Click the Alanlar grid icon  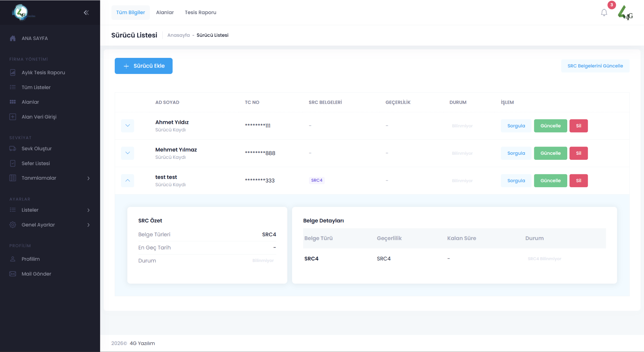pos(13,102)
